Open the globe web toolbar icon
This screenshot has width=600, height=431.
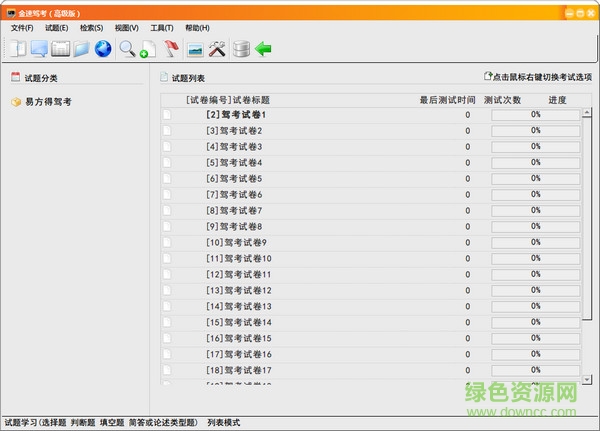[x=103, y=49]
